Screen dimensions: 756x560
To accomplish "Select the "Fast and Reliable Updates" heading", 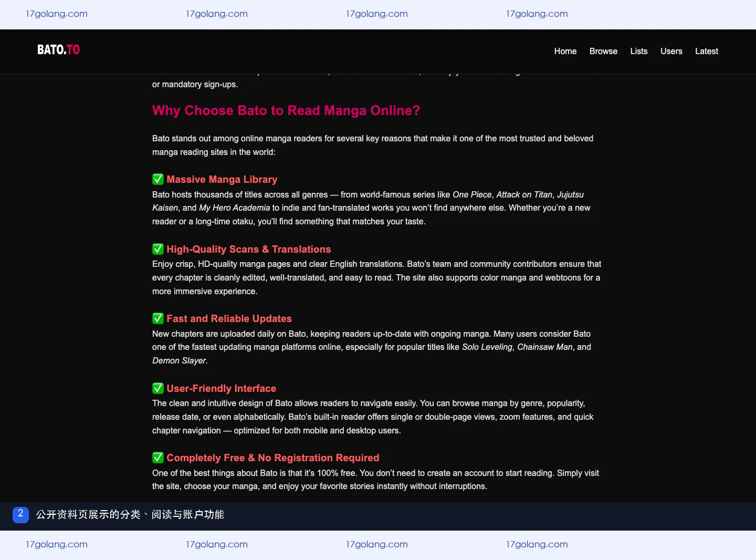I will (229, 318).
